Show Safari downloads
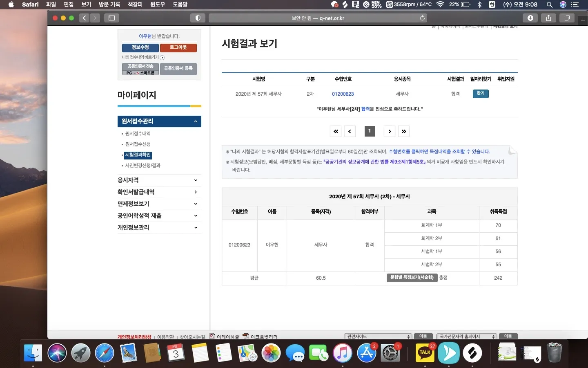Image resolution: width=588 pixels, height=368 pixels. click(530, 18)
